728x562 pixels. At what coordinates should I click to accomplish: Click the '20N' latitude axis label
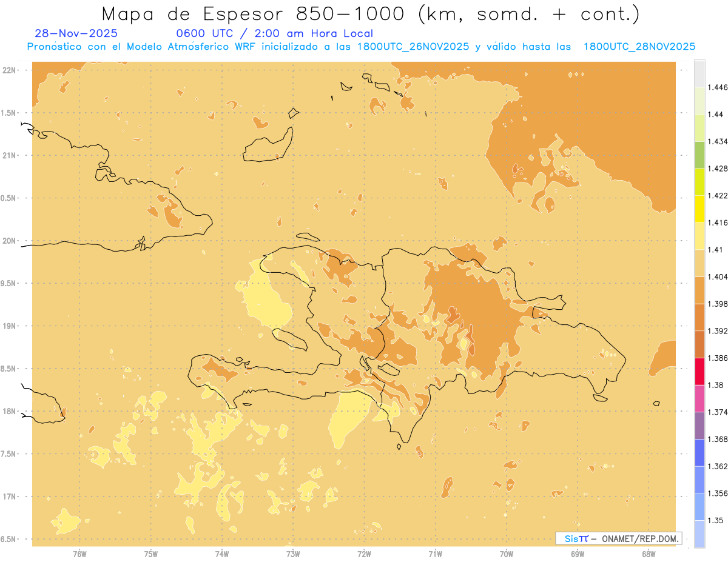pos(8,241)
